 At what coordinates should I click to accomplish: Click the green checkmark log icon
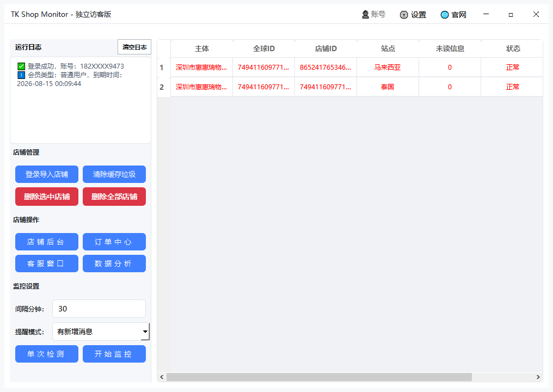(21, 66)
